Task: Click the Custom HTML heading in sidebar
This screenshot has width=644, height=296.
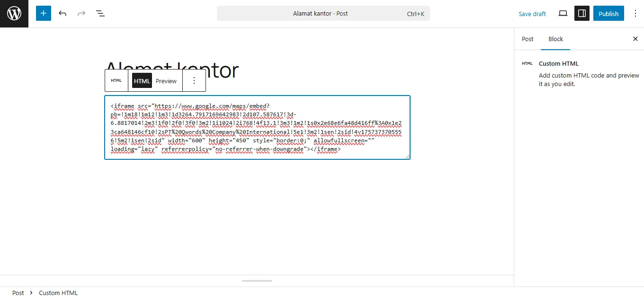Action: click(x=559, y=63)
